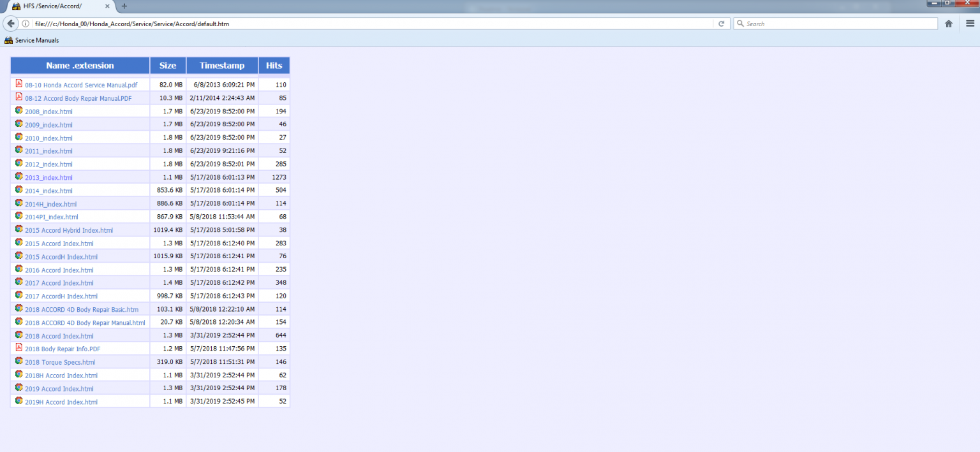Select the HFS /Service/Accord/ browser tab
The height and width of the screenshot is (452, 980).
tap(61, 6)
